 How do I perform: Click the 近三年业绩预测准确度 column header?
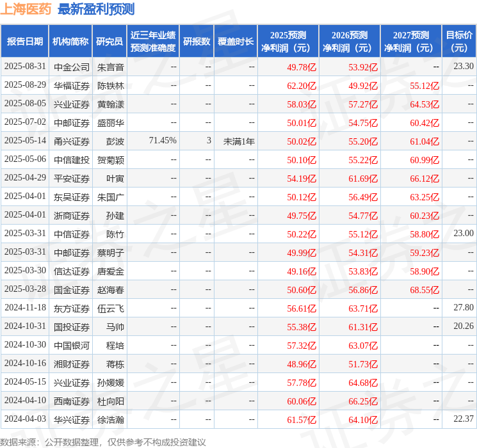pyautogui.click(x=153, y=42)
